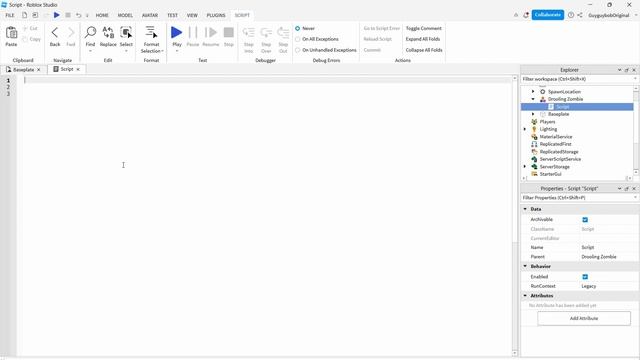The width and height of the screenshot is (640, 360).
Task: Expand the SpawnLocation tree item
Action: click(533, 91)
